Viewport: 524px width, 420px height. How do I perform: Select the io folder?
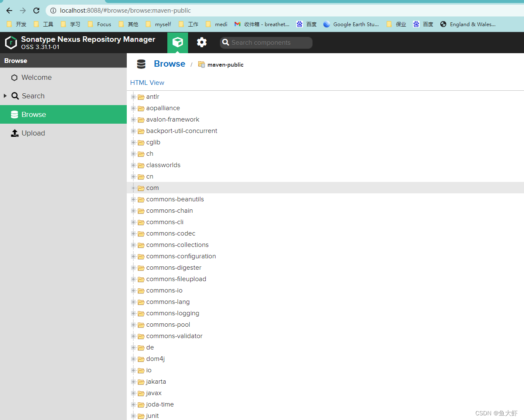click(x=149, y=370)
